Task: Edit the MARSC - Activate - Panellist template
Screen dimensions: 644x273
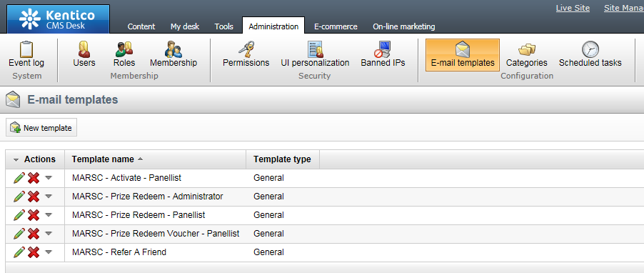Action: coord(19,178)
